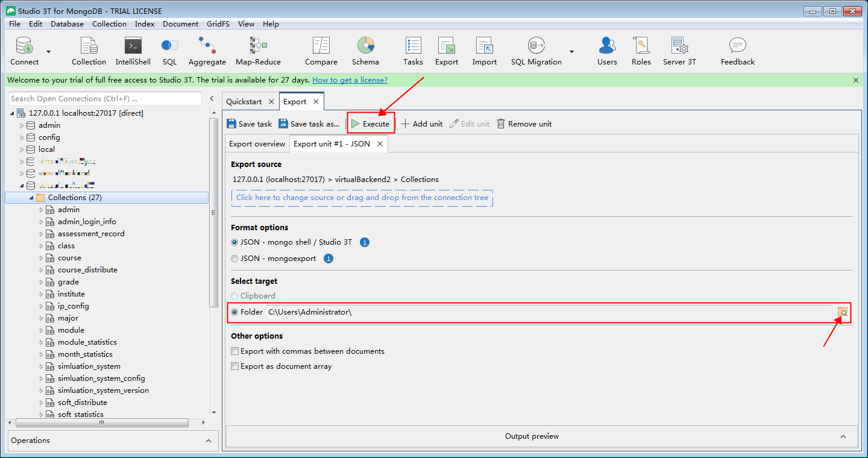Expand the config database node
868x458 pixels.
click(x=22, y=137)
